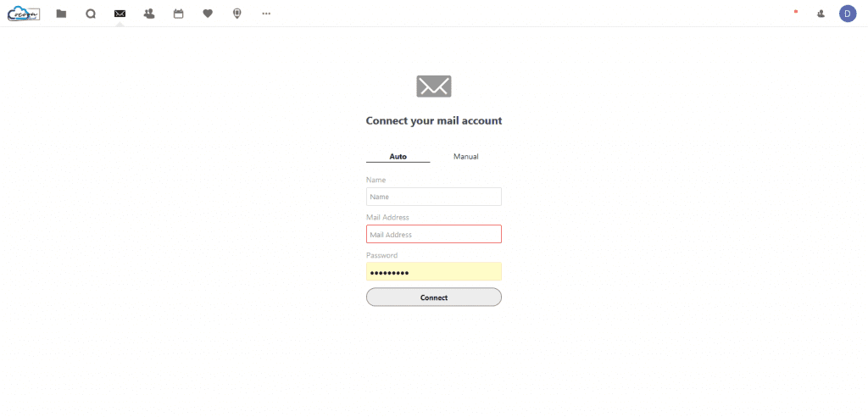Screen dimensions: 868x417
Task: Switch to the Manual tab
Action: pos(465,157)
